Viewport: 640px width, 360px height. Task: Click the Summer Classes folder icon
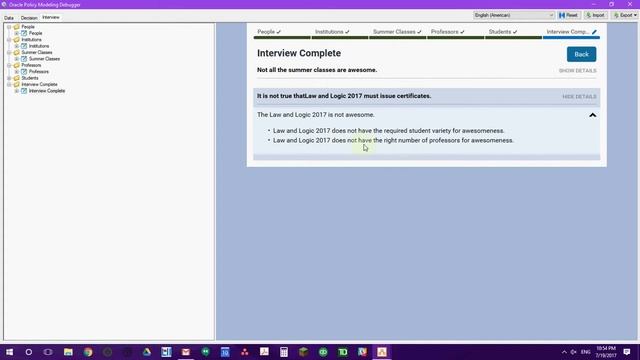(16, 53)
